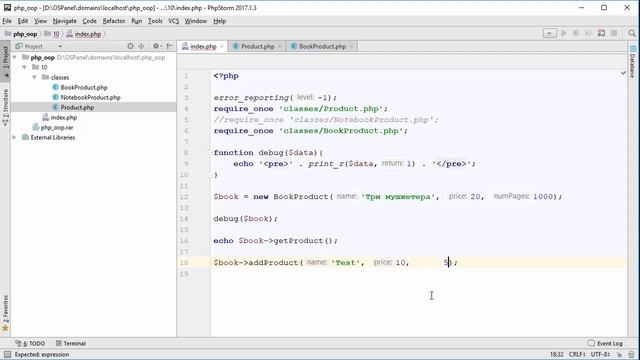Viewport: 640px width, 360px height.
Task: Open Project panel gear settings
Action: pyautogui.click(x=157, y=46)
